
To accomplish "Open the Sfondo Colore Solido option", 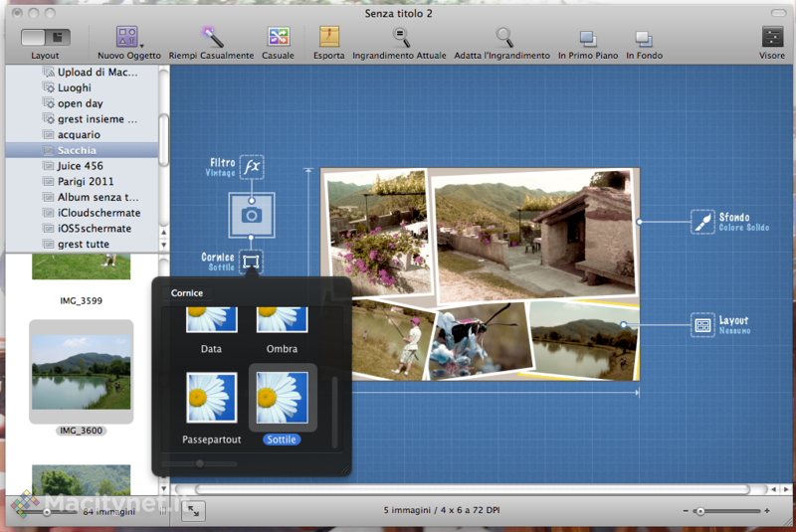I will click(x=703, y=222).
